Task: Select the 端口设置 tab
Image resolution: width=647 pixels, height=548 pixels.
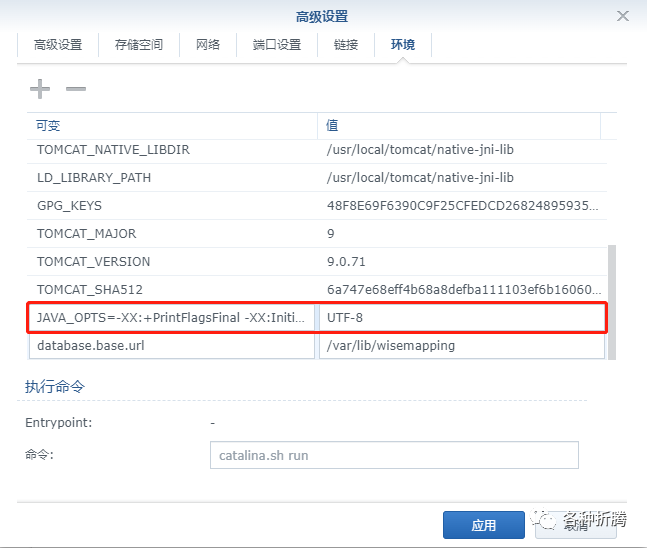Action: coord(276,45)
